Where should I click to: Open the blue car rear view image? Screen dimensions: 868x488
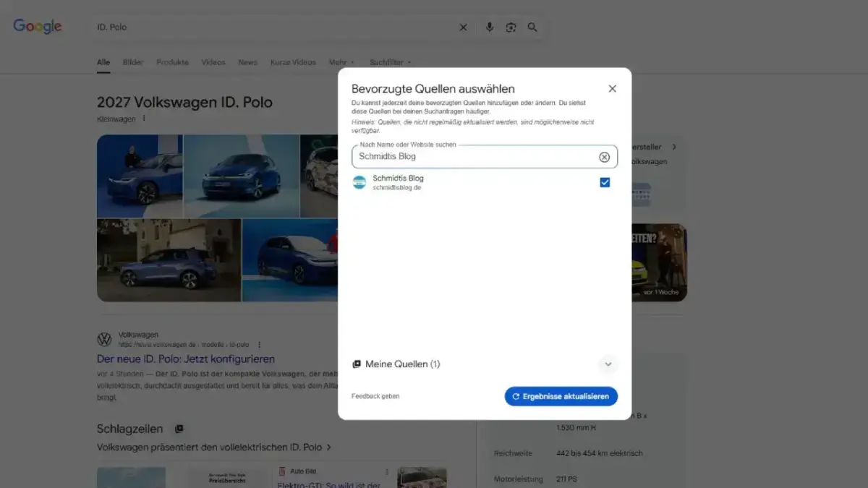[290, 260]
